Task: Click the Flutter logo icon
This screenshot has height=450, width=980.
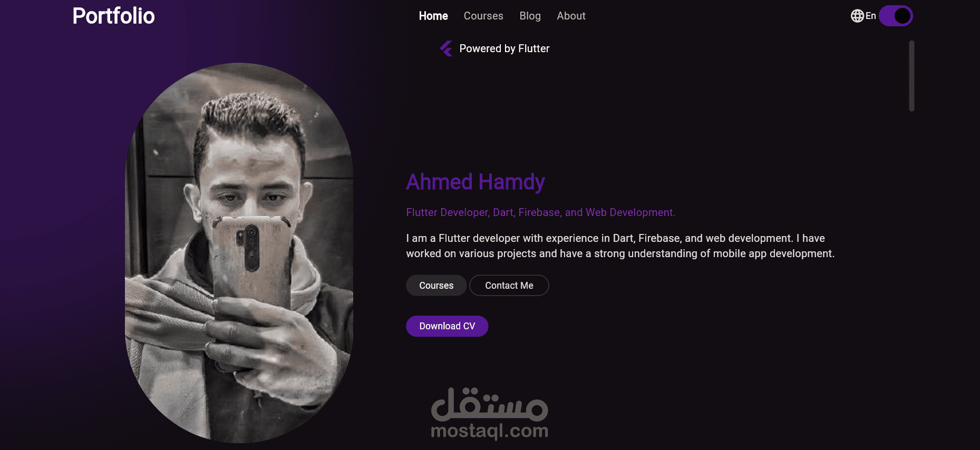Action: [447, 48]
